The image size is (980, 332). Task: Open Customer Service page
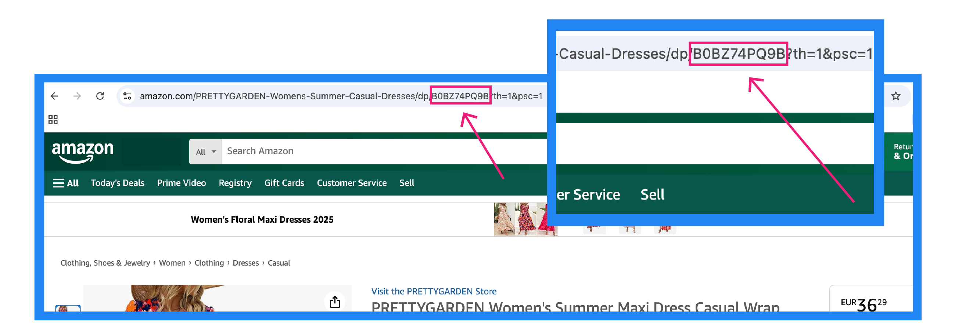352,183
